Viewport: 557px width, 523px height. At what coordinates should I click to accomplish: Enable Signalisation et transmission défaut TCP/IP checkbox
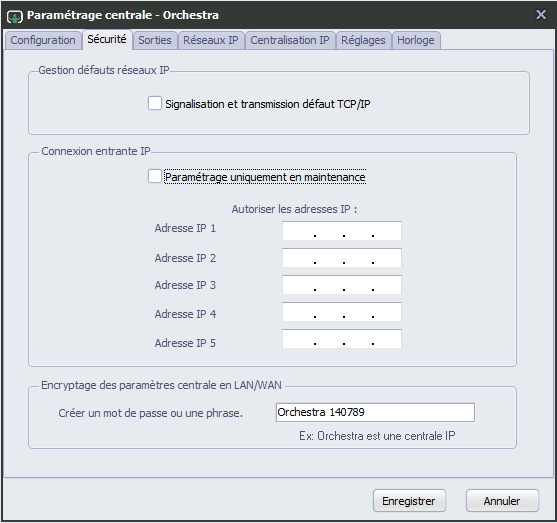tap(155, 103)
